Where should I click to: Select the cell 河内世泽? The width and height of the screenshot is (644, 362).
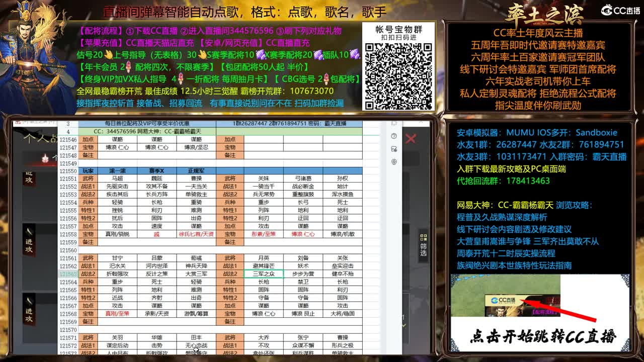pos(156,266)
